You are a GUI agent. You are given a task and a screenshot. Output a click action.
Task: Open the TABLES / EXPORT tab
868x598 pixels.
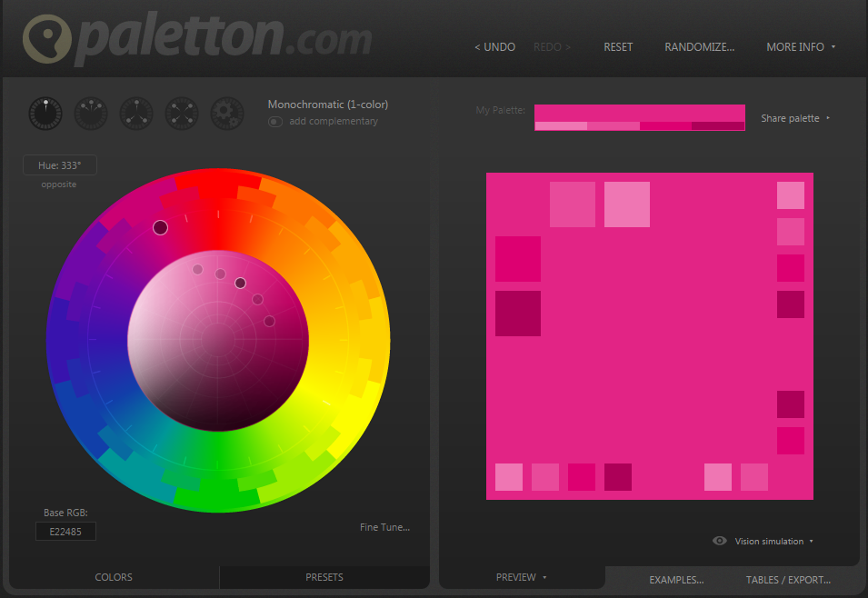[x=788, y=580]
